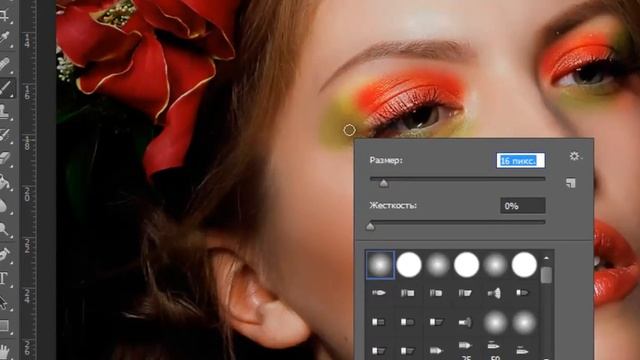Select the Pen tool

[x=4, y=254]
